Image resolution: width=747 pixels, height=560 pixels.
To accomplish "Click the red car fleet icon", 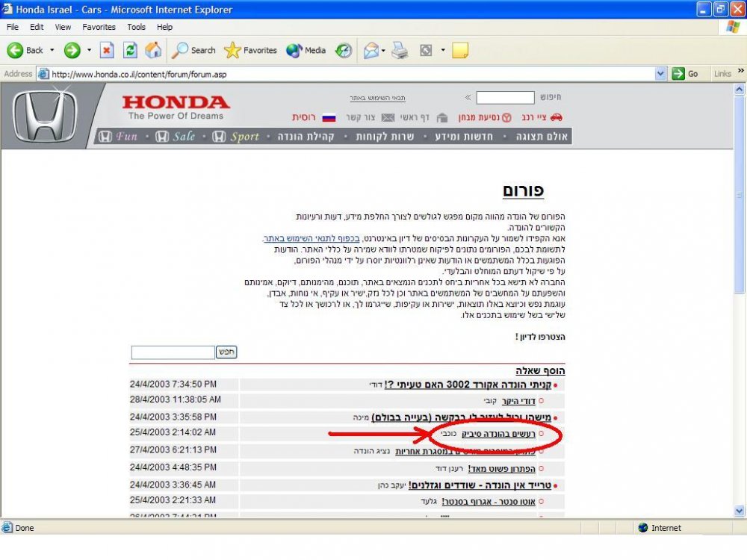I will pos(556,117).
